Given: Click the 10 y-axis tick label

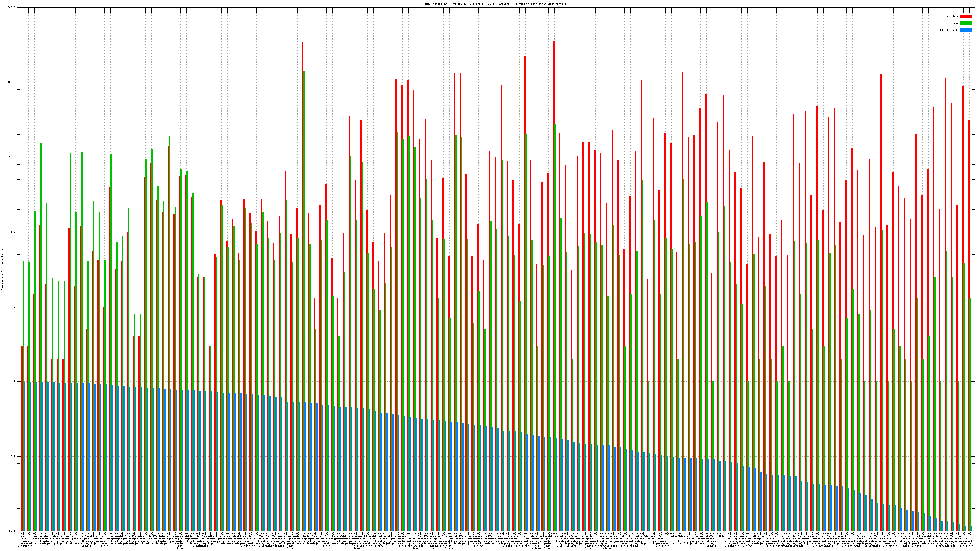Looking at the screenshot, I should click(14, 307).
